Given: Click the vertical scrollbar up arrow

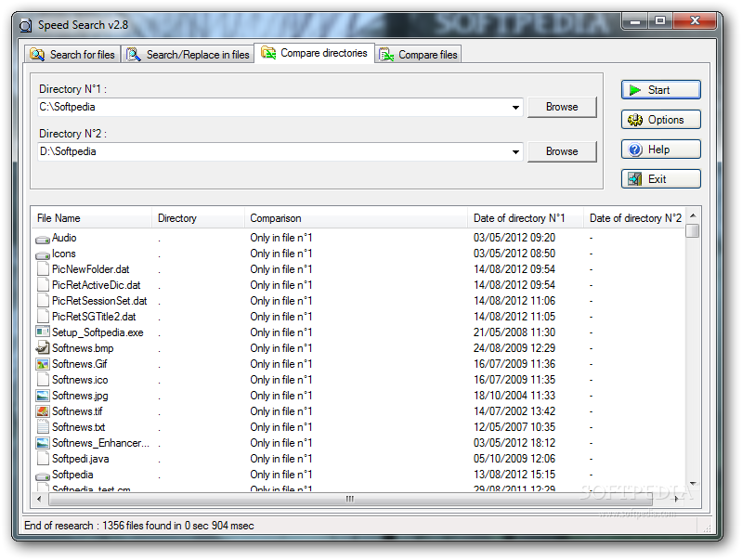Looking at the screenshot, I should pyautogui.click(x=693, y=215).
